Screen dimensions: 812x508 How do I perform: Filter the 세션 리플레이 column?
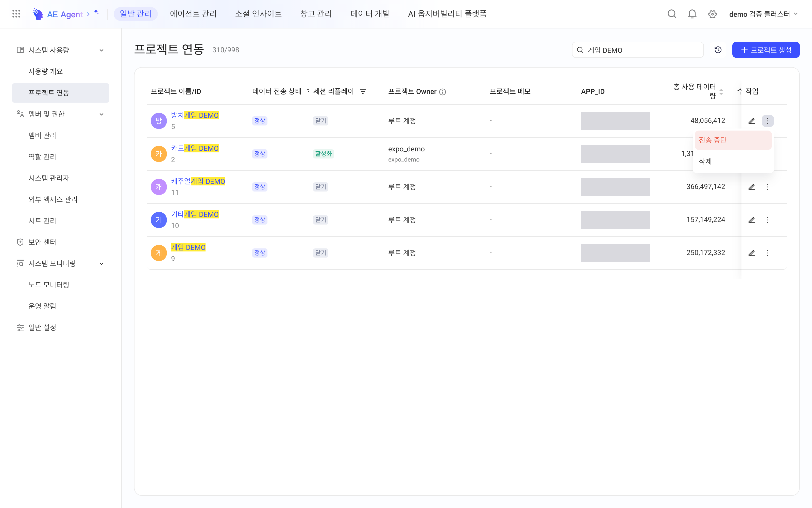tap(363, 91)
